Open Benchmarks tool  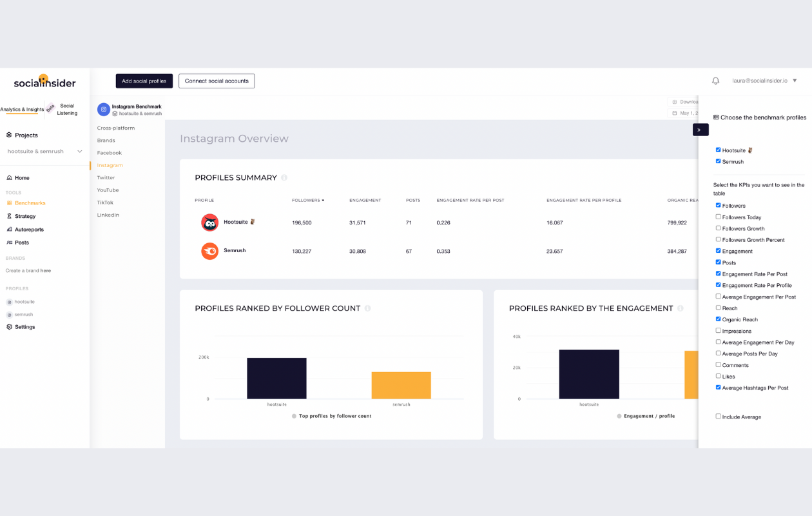[x=26, y=203]
